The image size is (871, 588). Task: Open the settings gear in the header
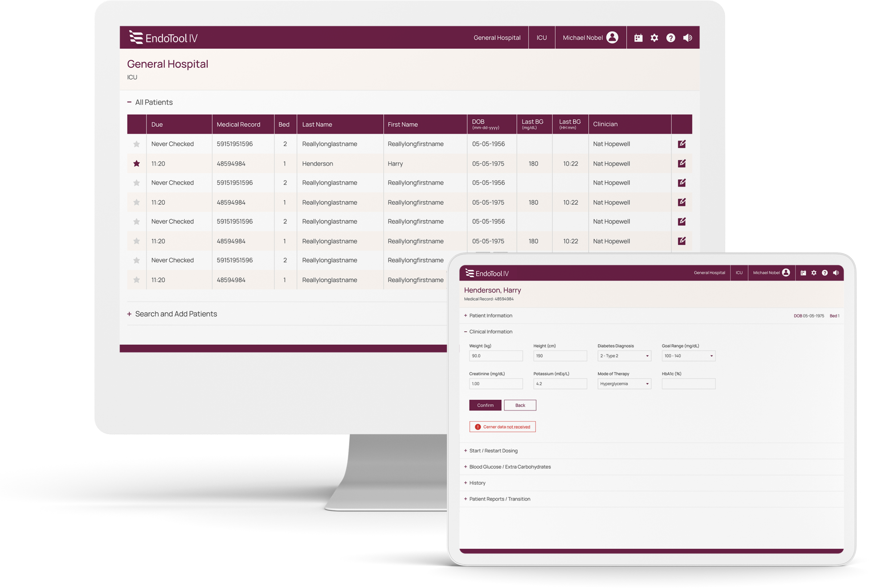(x=654, y=37)
